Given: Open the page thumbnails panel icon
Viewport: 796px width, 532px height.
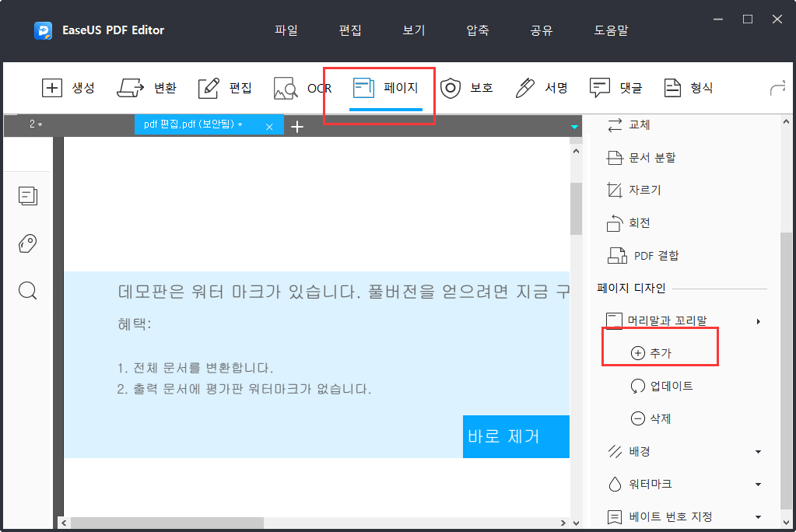Looking at the screenshot, I should 27,195.
